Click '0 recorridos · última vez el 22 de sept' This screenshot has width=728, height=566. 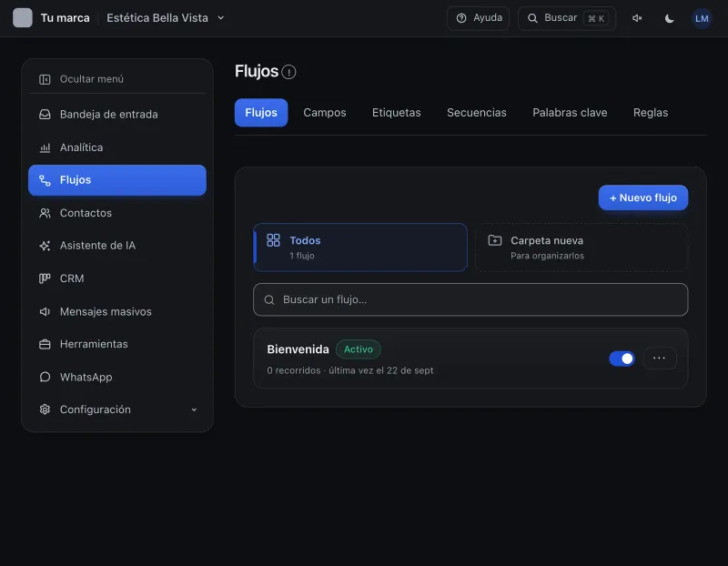(x=350, y=370)
